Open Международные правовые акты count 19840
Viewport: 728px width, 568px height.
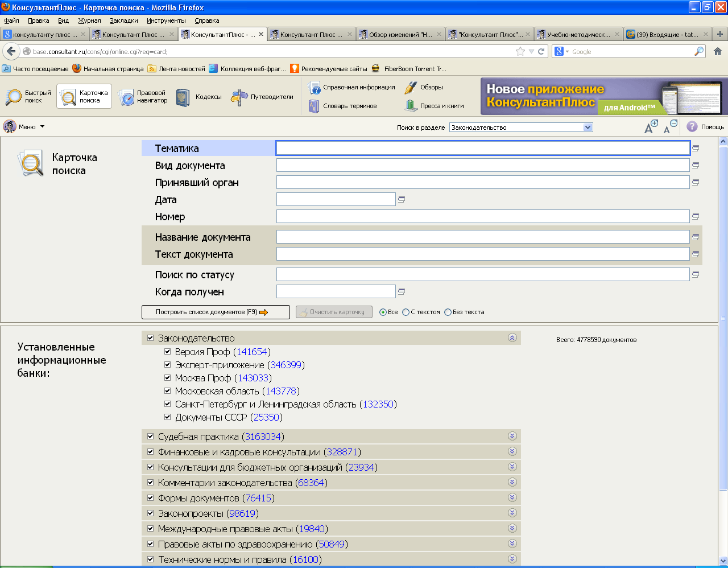[x=312, y=529]
